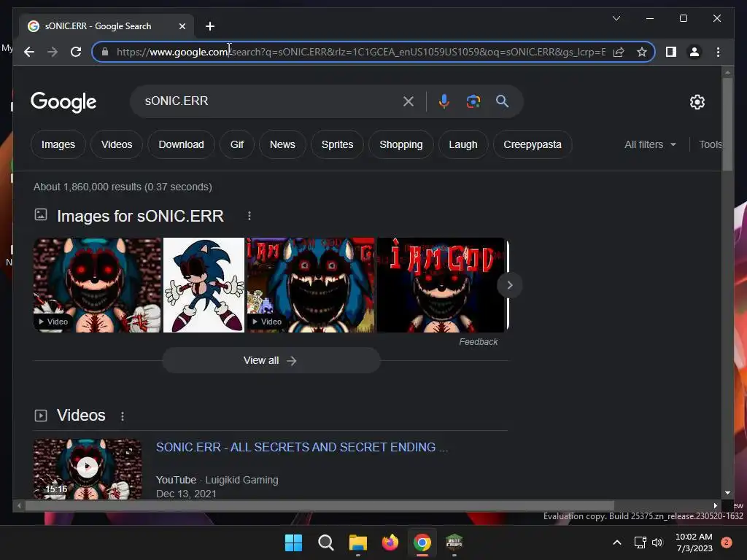The height and width of the screenshot is (560, 747).
Task: Click the horizontal scrollbar right arrow
Action: pos(715,506)
